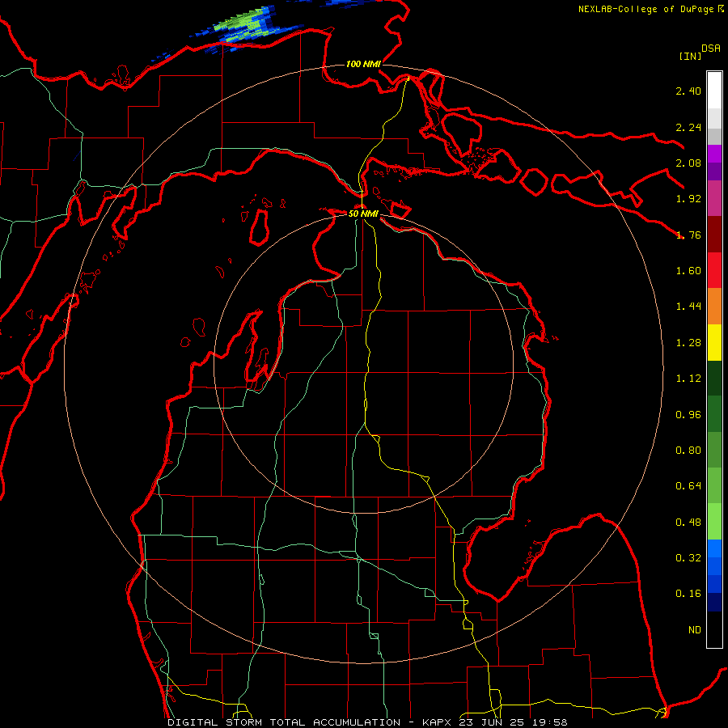Select the 1.12 legend value
The image size is (728, 728).
[x=688, y=379]
